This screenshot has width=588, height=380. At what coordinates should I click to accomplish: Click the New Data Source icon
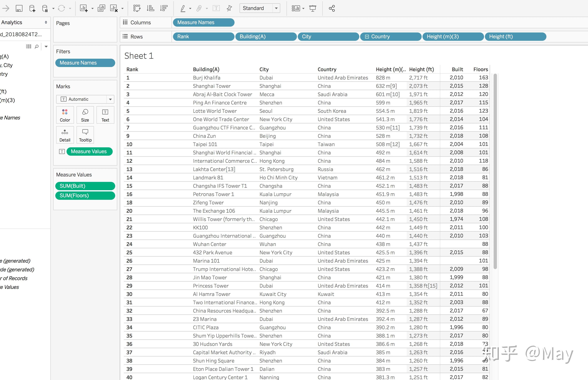[32, 8]
